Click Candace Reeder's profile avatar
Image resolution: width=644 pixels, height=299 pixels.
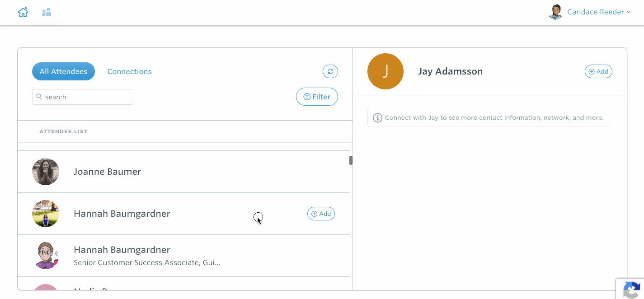(555, 12)
